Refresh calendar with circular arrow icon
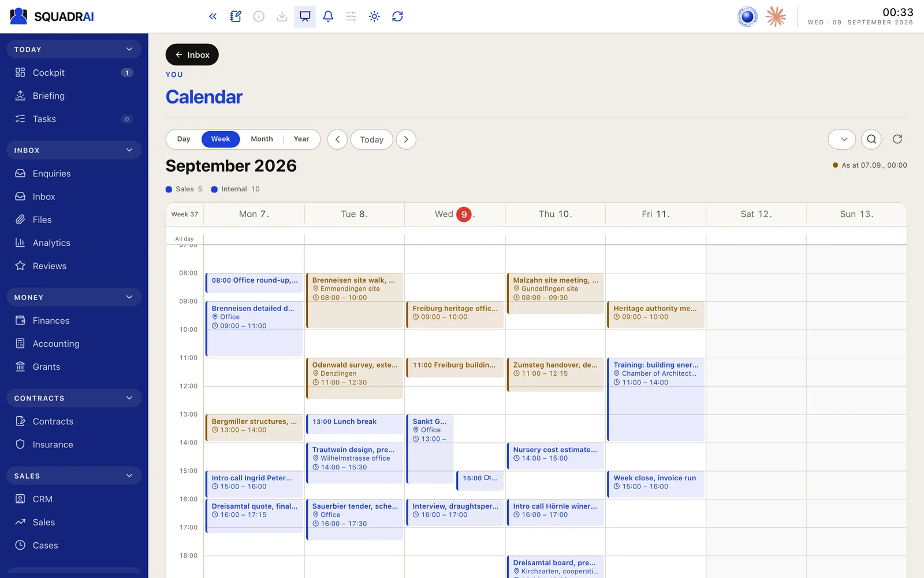 click(897, 139)
